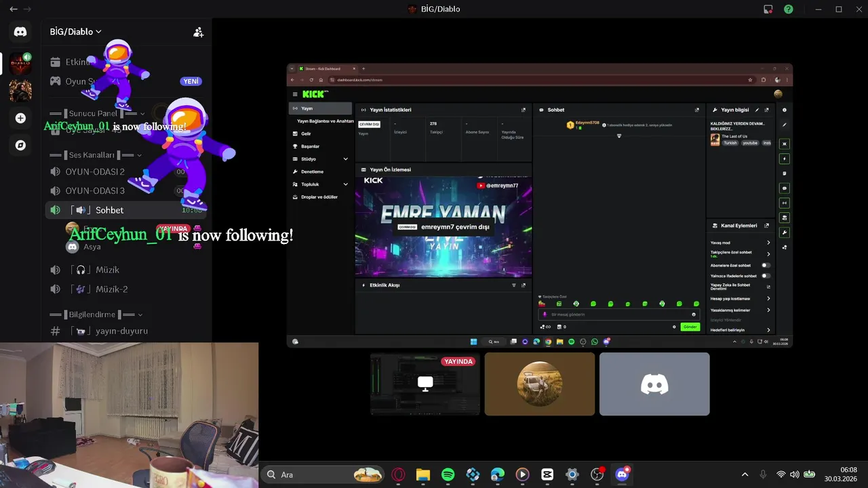This screenshot has height=488, width=868.
Task: Filter the Etkinlik Akışı feed
Action: [x=514, y=285]
